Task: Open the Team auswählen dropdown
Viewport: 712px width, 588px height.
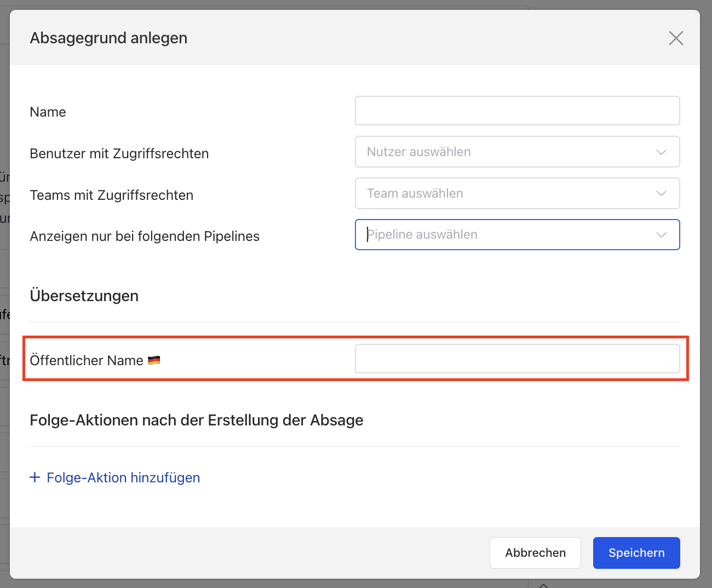Action: click(x=517, y=193)
